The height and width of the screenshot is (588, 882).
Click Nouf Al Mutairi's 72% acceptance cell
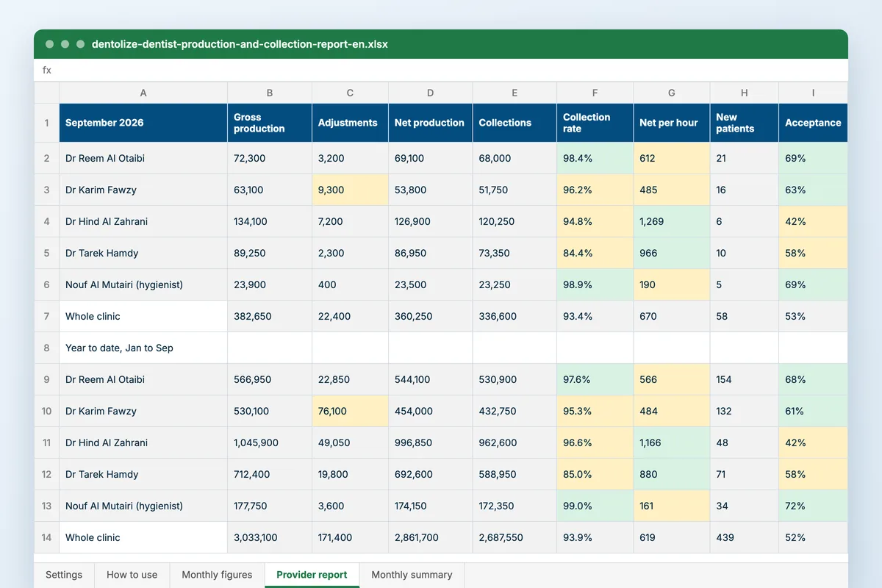[x=813, y=506]
